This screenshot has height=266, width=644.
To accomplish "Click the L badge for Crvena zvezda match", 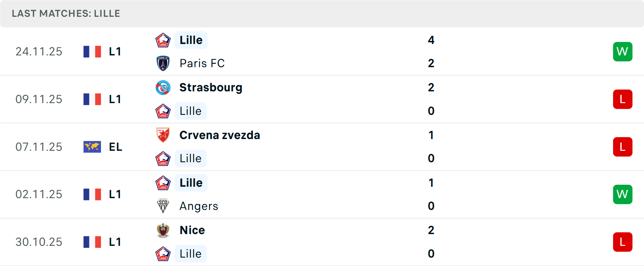I will pos(623,147).
